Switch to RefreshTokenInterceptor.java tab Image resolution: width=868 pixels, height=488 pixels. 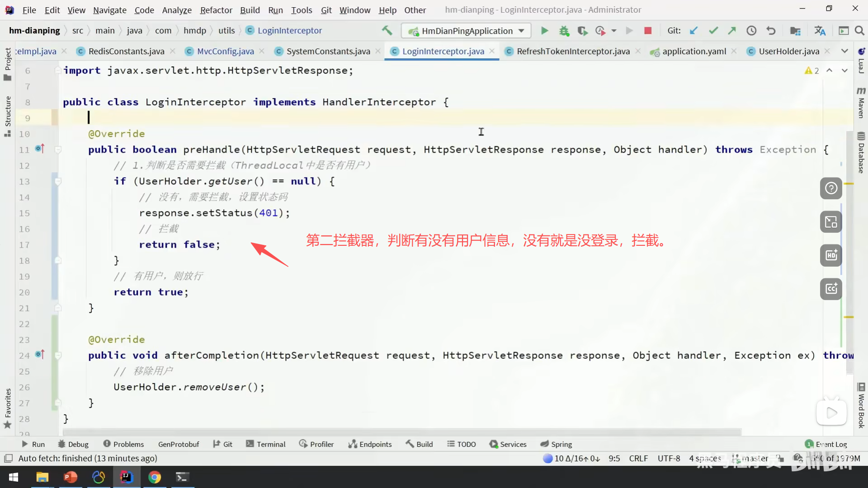(x=573, y=51)
